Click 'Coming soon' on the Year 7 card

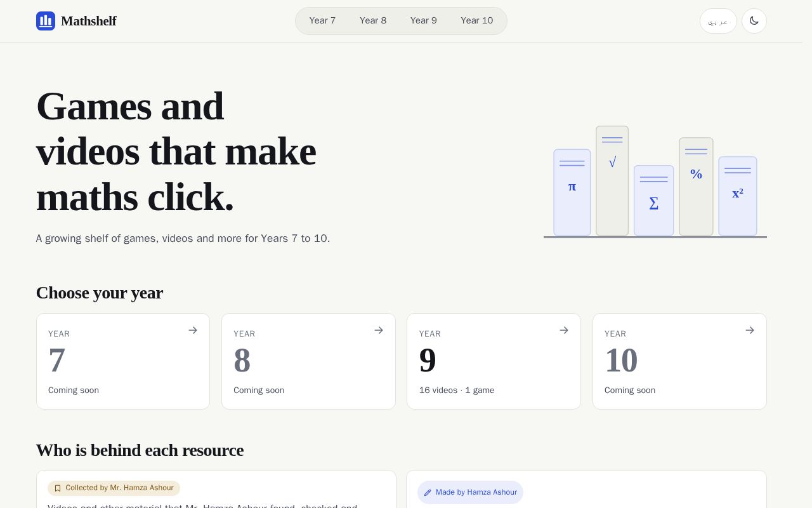[x=74, y=391]
